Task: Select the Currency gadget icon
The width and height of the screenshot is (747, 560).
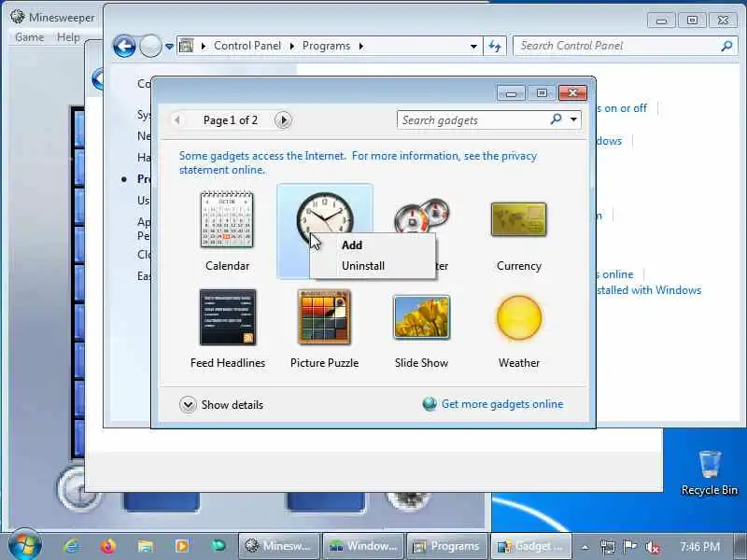Action: (x=519, y=219)
